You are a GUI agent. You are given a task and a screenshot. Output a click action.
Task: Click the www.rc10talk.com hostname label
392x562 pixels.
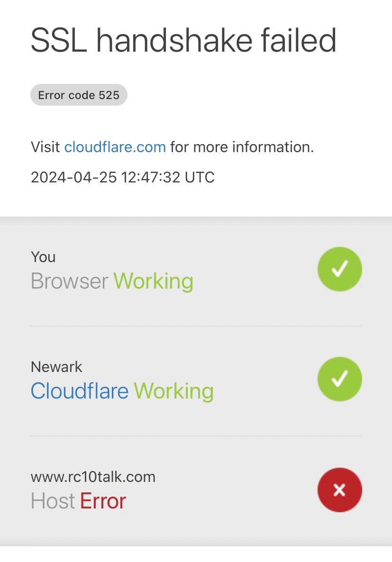[x=93, y=477]
